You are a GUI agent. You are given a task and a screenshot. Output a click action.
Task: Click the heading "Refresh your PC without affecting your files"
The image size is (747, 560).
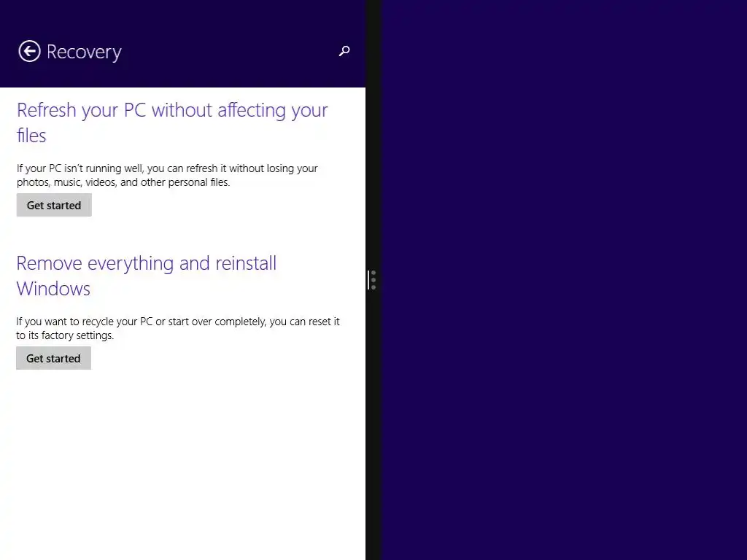click(172, 122)
